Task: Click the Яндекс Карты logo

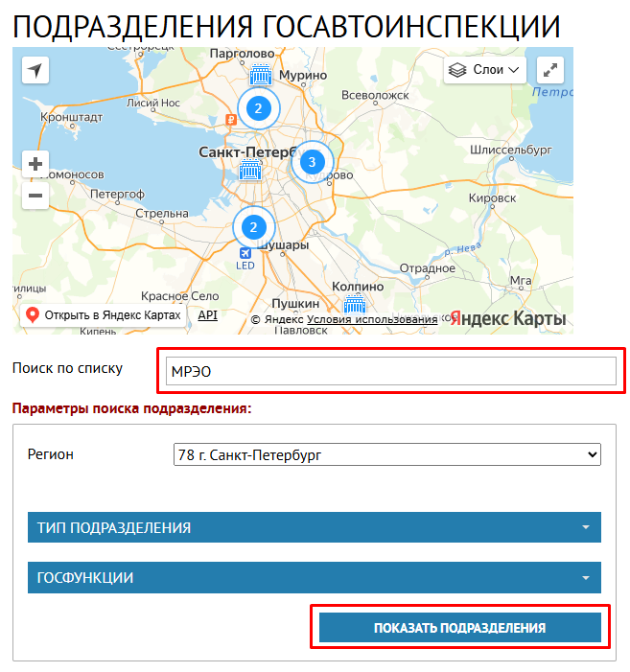Action: pos(507,318)
